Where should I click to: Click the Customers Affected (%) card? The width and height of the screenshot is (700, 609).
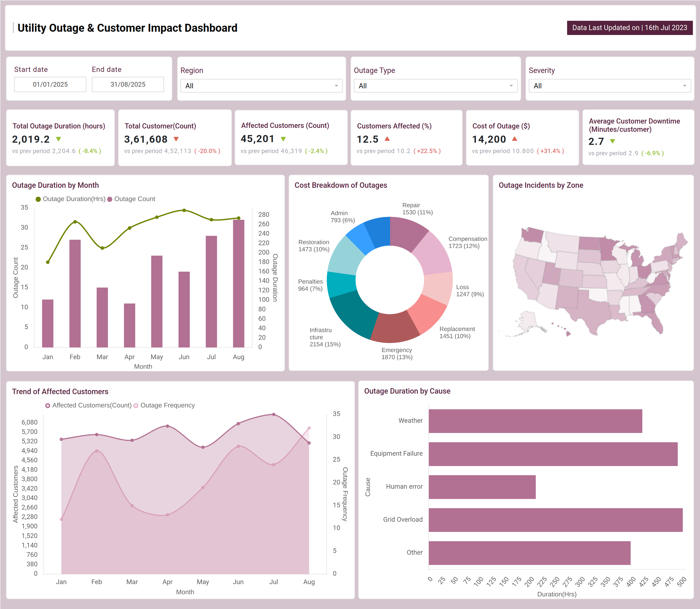coord(406,138)
